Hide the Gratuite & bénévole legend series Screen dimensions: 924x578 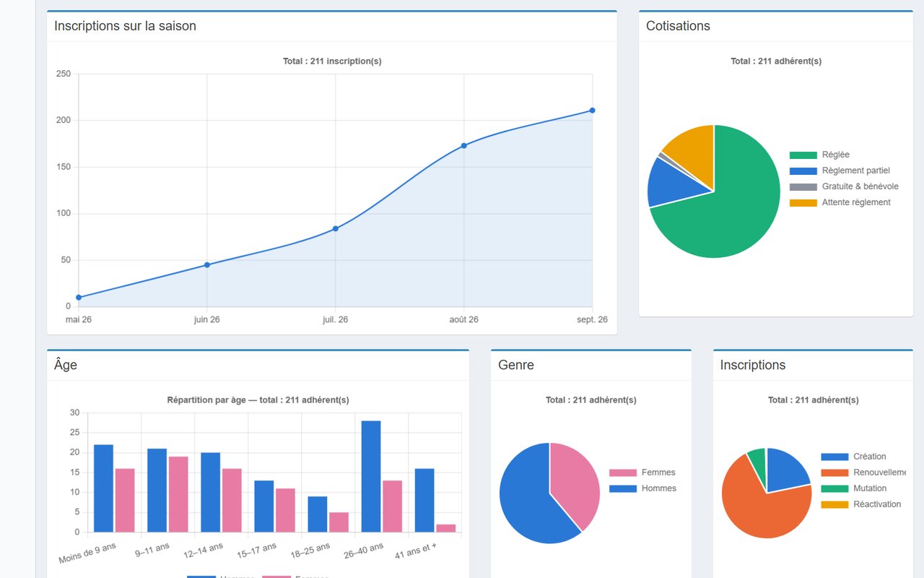click(x=844, y=186)
